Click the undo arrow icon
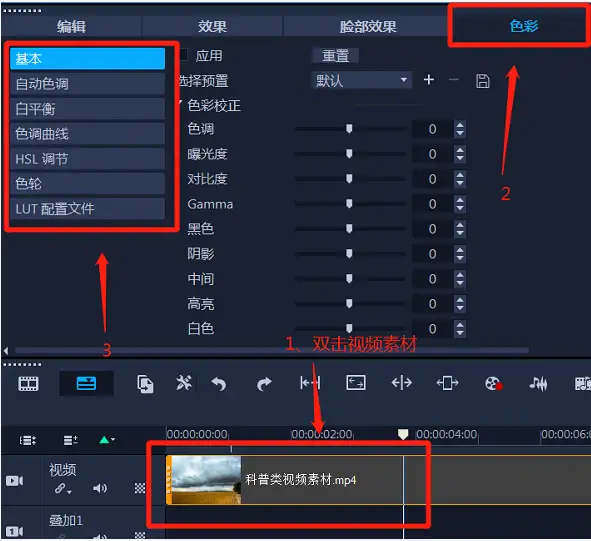The width and height of the screenshot is (591, 541). pos(219,384)
